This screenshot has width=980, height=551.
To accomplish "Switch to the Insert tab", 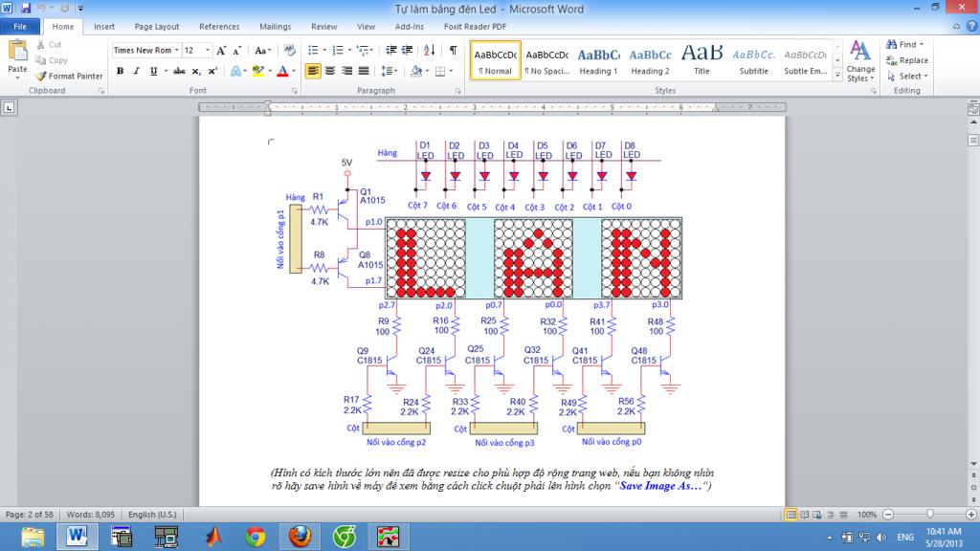I will click(x=104, y=27).
